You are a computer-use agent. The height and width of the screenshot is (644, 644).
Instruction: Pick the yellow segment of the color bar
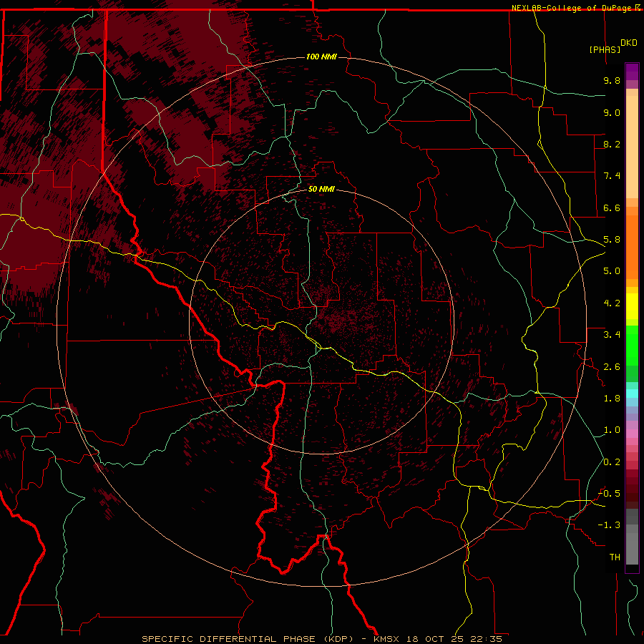point(632,306)
